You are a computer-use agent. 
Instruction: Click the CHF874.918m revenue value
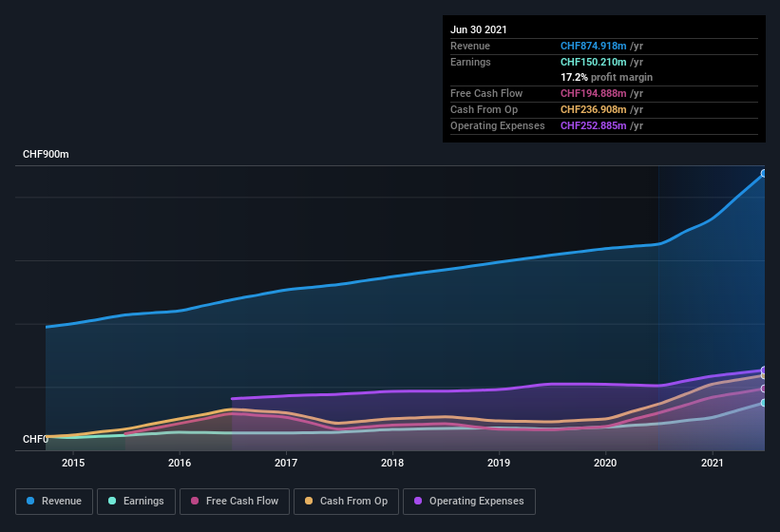click(x=594, y=46)
